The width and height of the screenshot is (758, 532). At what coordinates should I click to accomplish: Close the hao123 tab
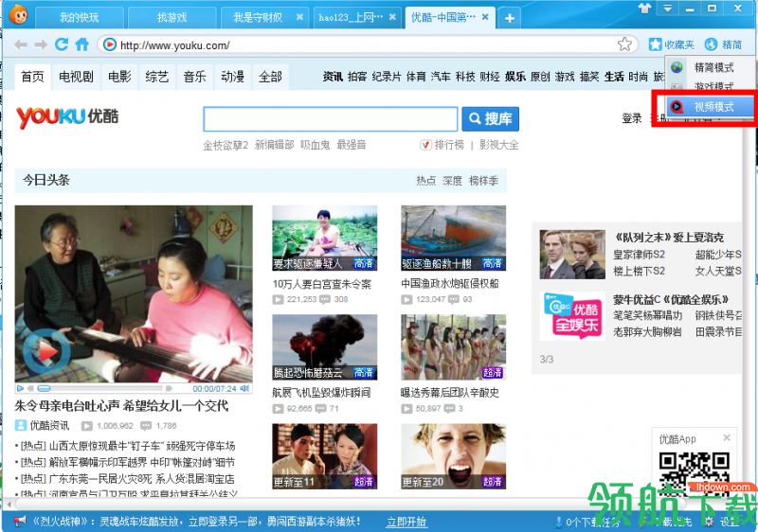[392, 17]
